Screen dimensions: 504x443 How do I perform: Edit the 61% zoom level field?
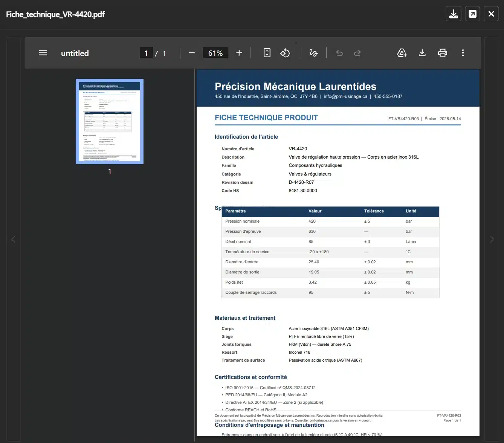[x=215, y=53]
